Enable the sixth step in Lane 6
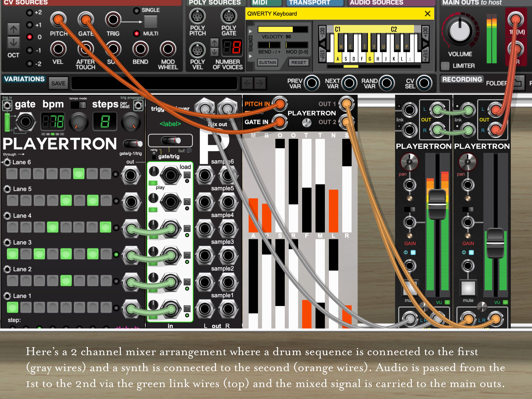Image resolution: width=532 pixels, height=399 pixels. [79, 174]
